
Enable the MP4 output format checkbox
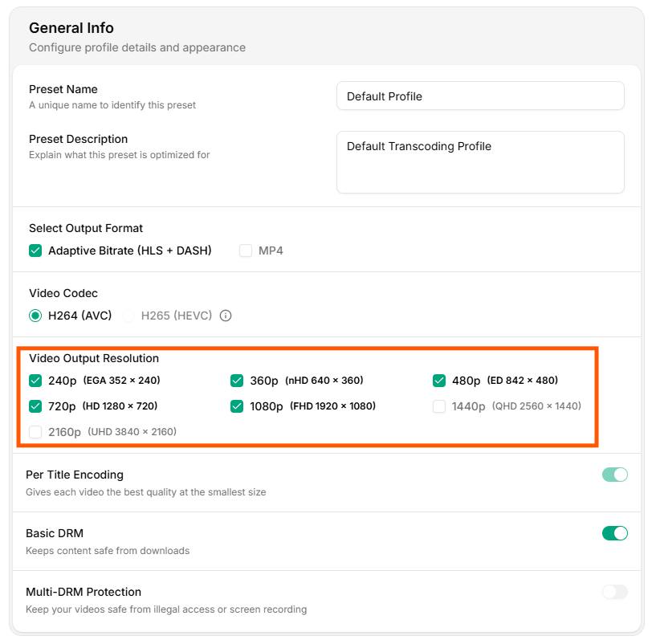246,251
